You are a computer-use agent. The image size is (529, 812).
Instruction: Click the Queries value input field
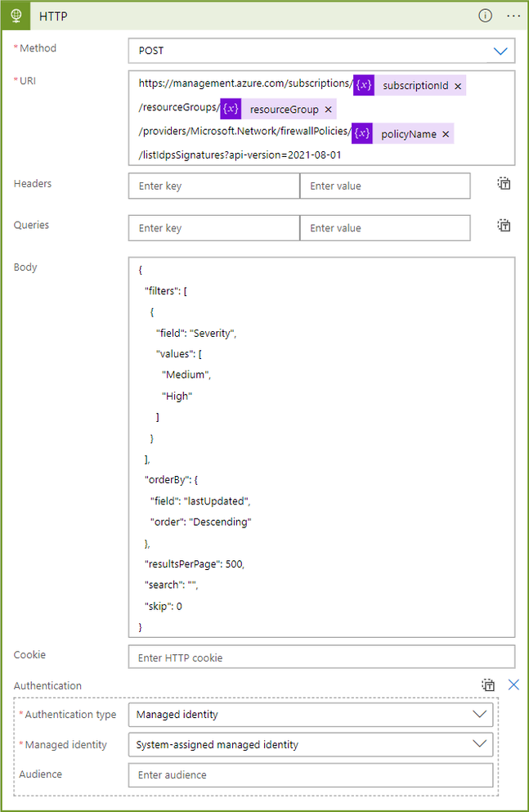coord(385,228)
